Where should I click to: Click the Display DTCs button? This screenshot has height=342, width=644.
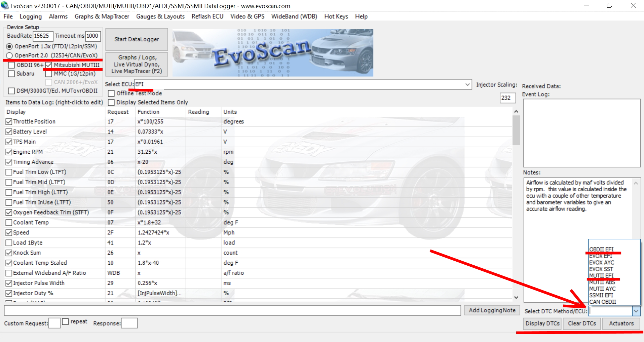pyautogui.click(x=542, y=324)
